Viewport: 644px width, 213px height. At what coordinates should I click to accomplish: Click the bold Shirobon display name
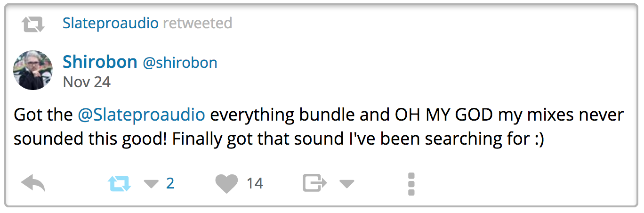[100, 62]
